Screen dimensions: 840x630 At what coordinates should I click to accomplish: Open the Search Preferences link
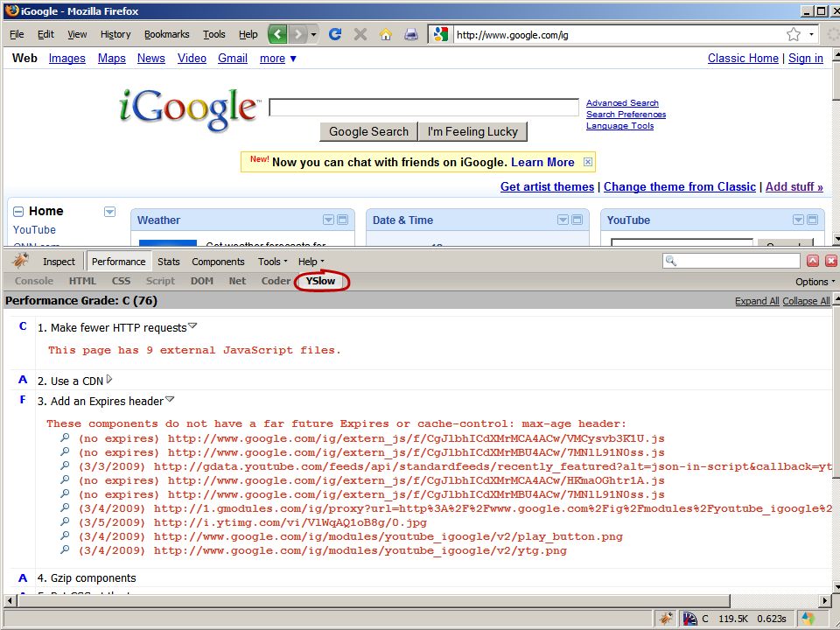626,114
